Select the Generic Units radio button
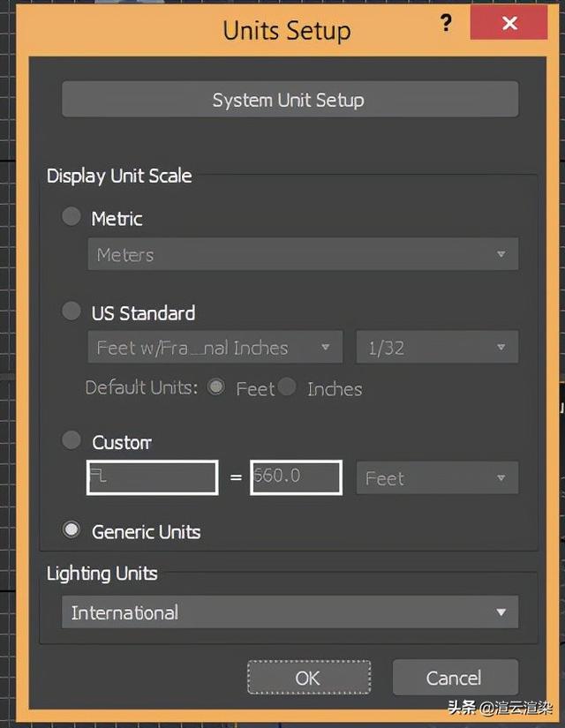Image resolution: width=565 pixels, height=728 pixels. point(72,530)
